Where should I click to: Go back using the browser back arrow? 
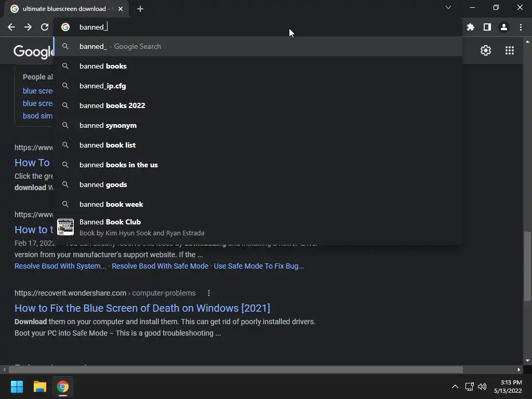tap(11, 27)
